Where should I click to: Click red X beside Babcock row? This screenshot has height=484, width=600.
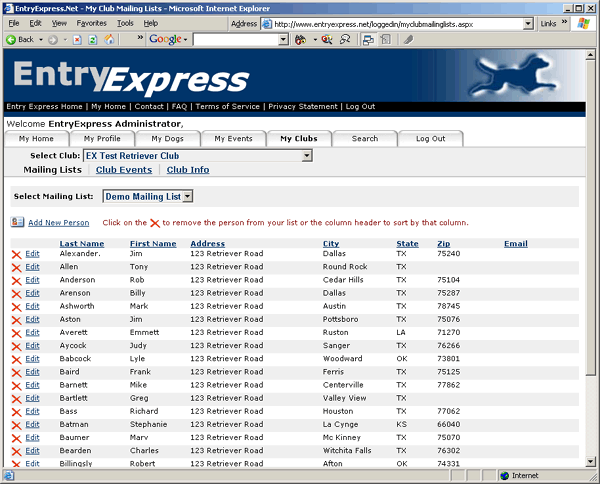16,359
